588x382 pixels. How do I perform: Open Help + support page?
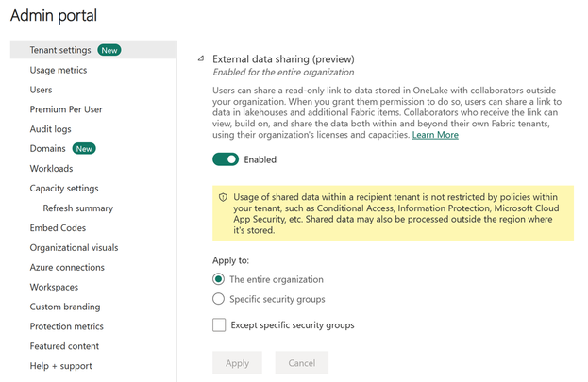[x=61, y=366]
